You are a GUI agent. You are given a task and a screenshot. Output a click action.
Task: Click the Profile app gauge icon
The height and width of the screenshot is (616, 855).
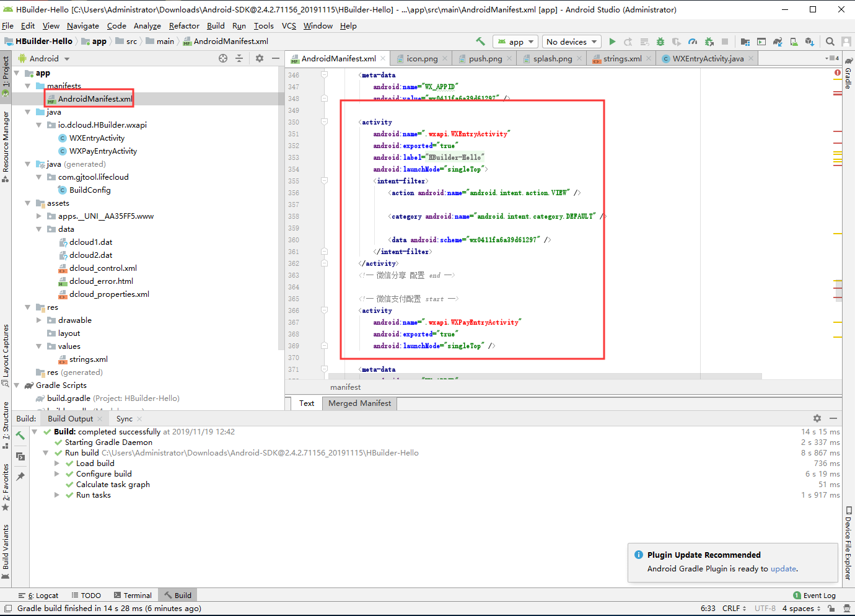pyautogui.click(x=693, y=42)
